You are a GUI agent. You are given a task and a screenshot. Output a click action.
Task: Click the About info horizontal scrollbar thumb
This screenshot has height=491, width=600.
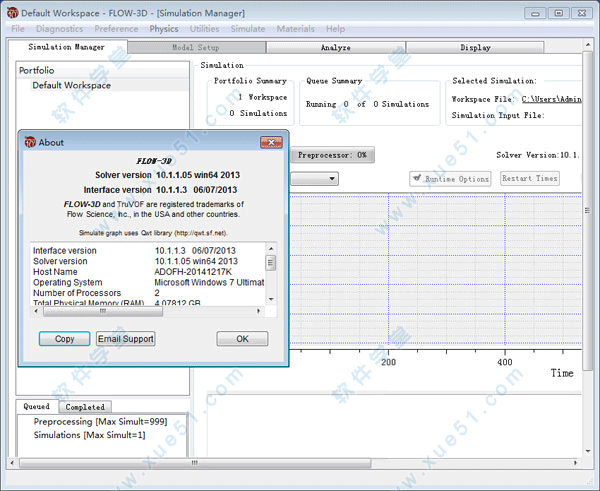pyautogui.click(x=103, y=312)
